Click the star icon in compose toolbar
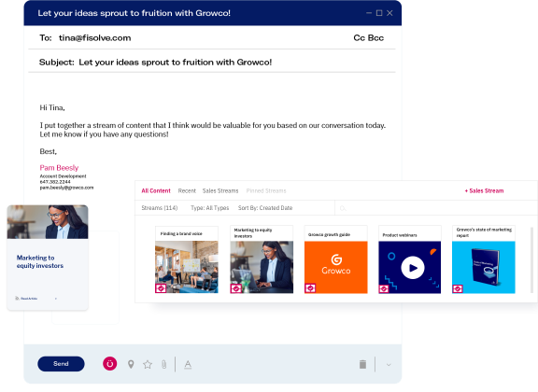The width and height of the screenshot is (538, 392). click(148, 364)
